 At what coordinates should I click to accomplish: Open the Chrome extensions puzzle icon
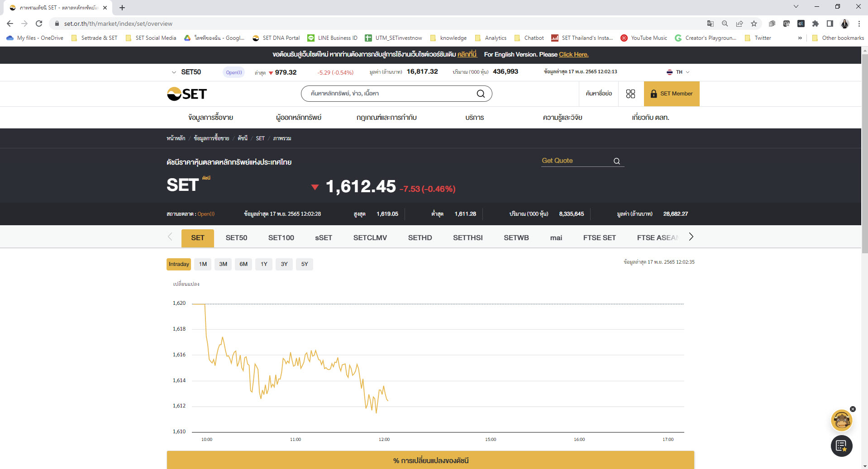click(x=816, y=24)
